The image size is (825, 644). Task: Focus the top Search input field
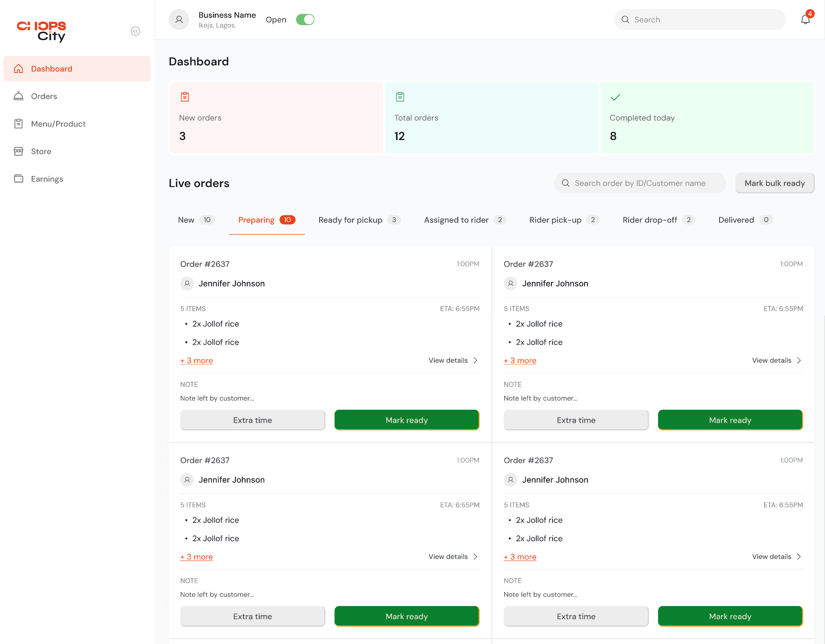pyautogui.click(x=700, y=20)
